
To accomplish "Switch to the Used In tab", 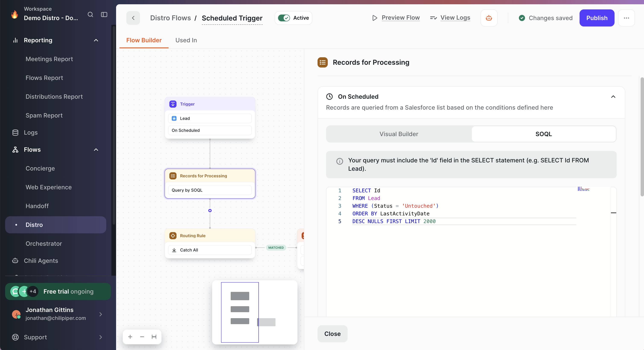I will point(186,40).
